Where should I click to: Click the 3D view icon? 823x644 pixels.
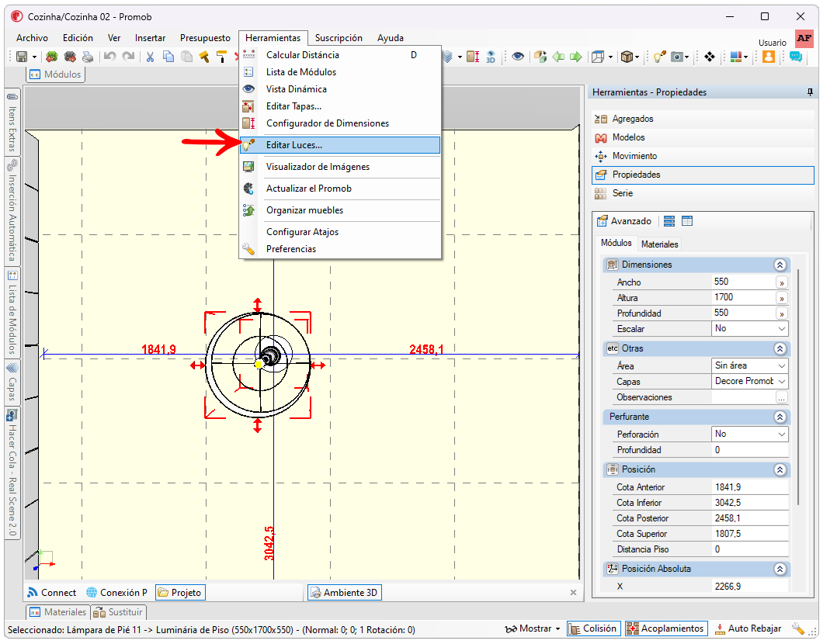pyautogui.click(x=491, y=56)
